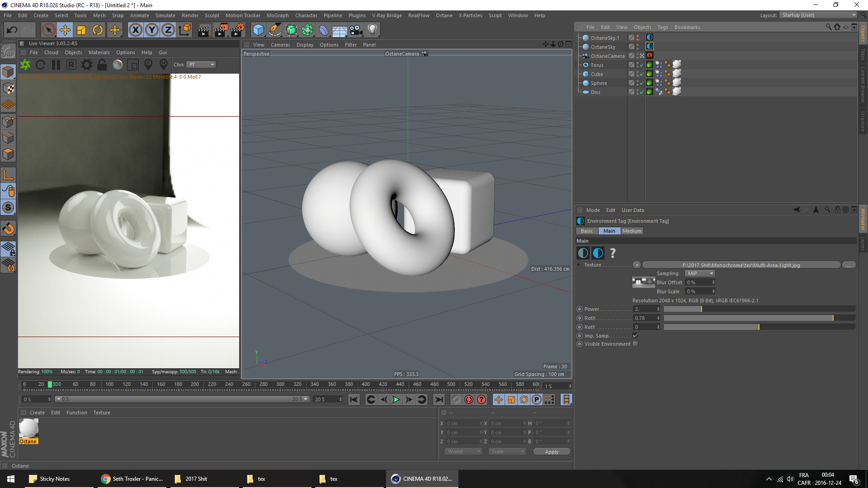Adjust the Power slider bar
Viewport: 868px width, 488px height.
pos(759,309)
